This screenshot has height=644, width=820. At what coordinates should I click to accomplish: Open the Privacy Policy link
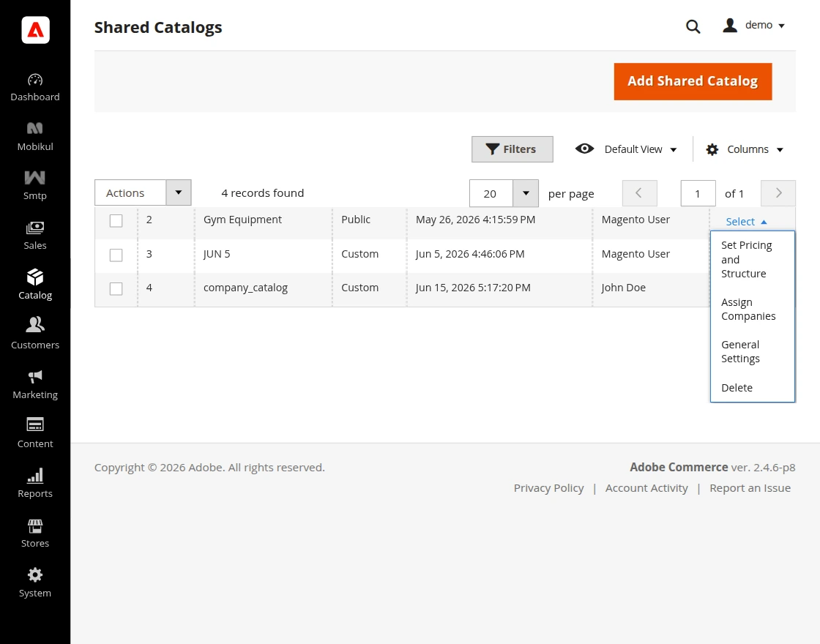(548, 488)
